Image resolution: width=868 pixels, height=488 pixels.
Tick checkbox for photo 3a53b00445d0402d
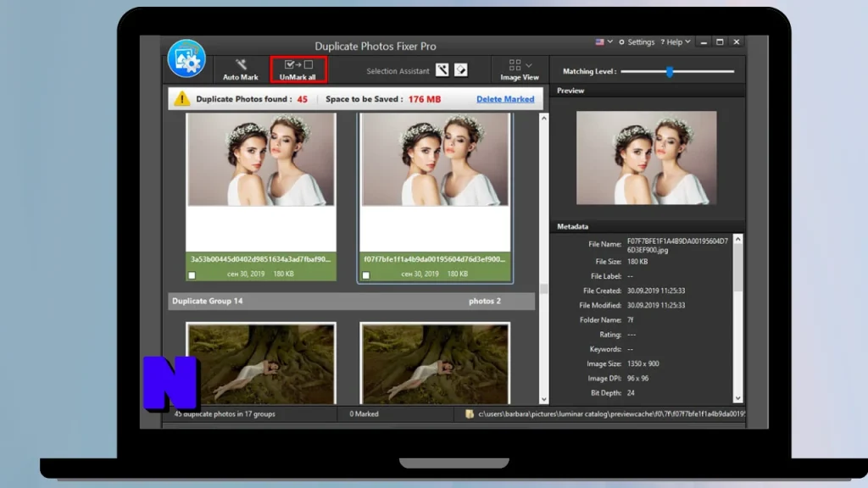(x=192, y=275)
